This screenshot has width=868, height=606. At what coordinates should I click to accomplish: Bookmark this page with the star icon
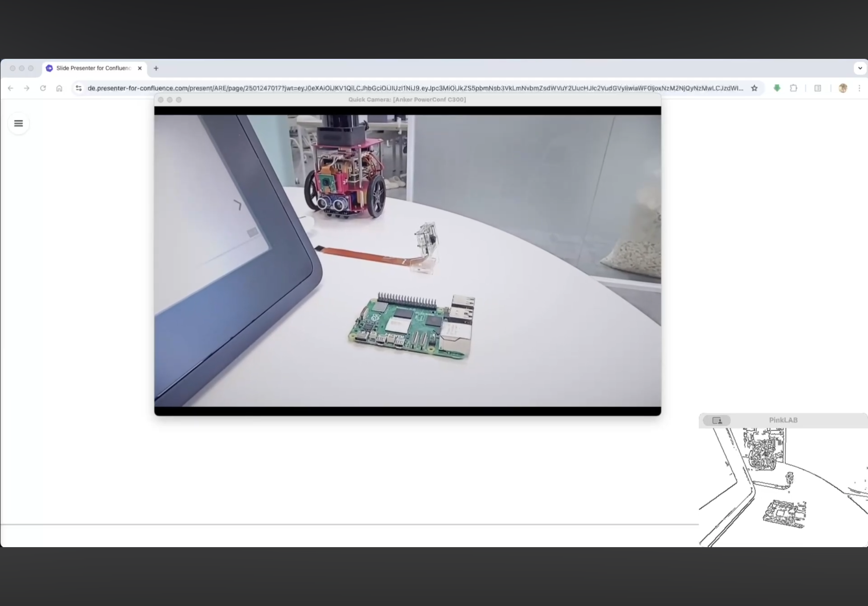point(754,88)
